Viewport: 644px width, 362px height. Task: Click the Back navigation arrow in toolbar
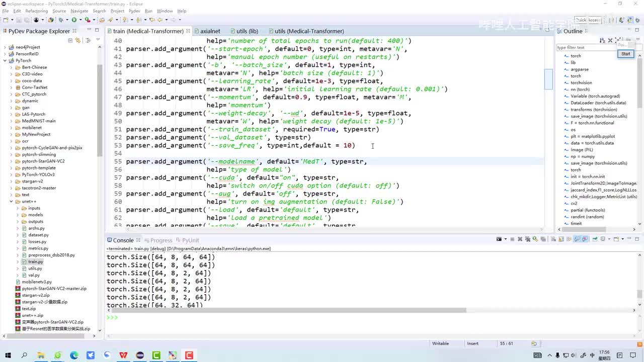click(160, 20)
